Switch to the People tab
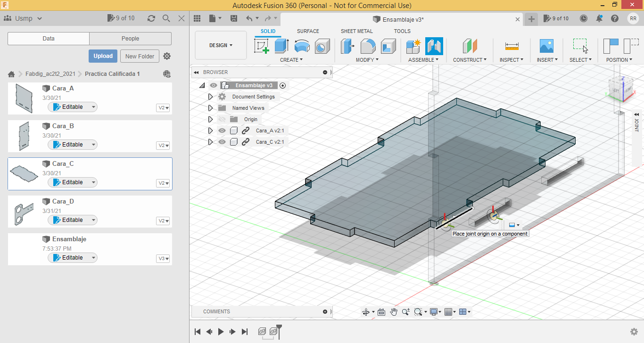 [x=130, y=39]
